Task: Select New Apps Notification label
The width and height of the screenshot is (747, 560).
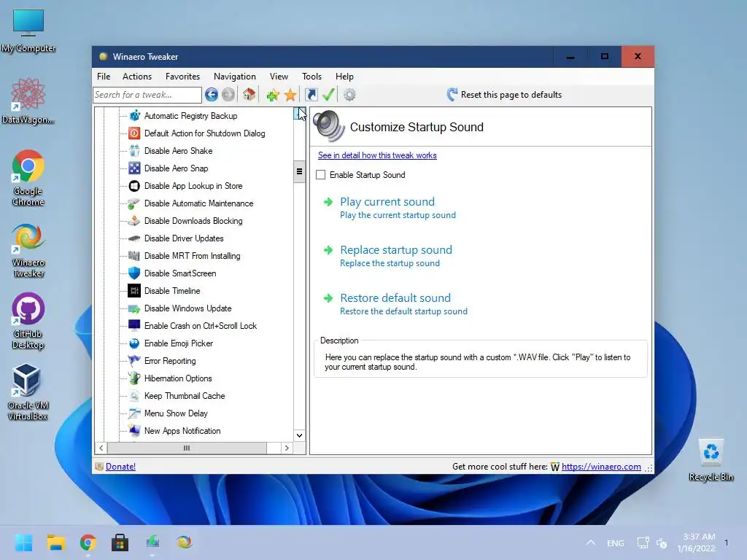Action: click(x=182, y=431)
